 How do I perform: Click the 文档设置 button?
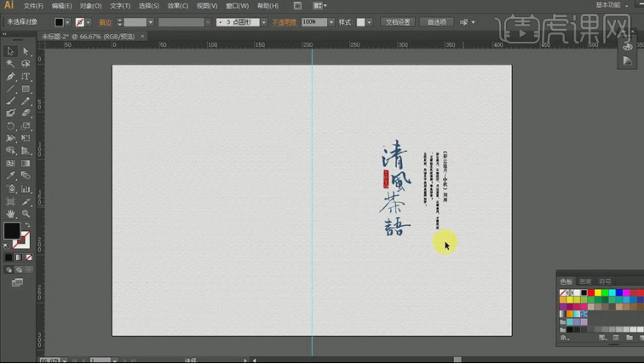(x=397, y=22)
